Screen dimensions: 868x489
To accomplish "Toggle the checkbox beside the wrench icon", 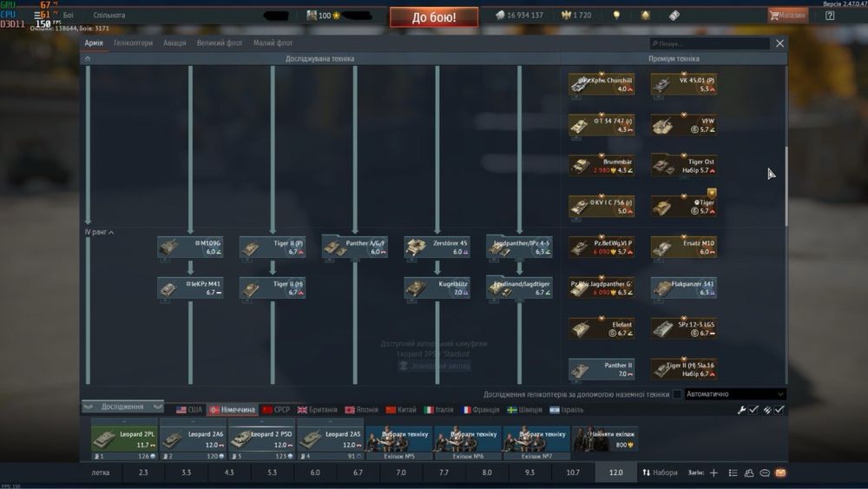I will (753, 410).
